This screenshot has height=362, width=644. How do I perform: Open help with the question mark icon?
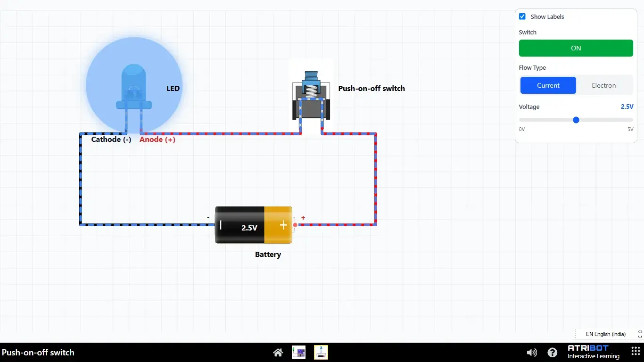point(553,353)
